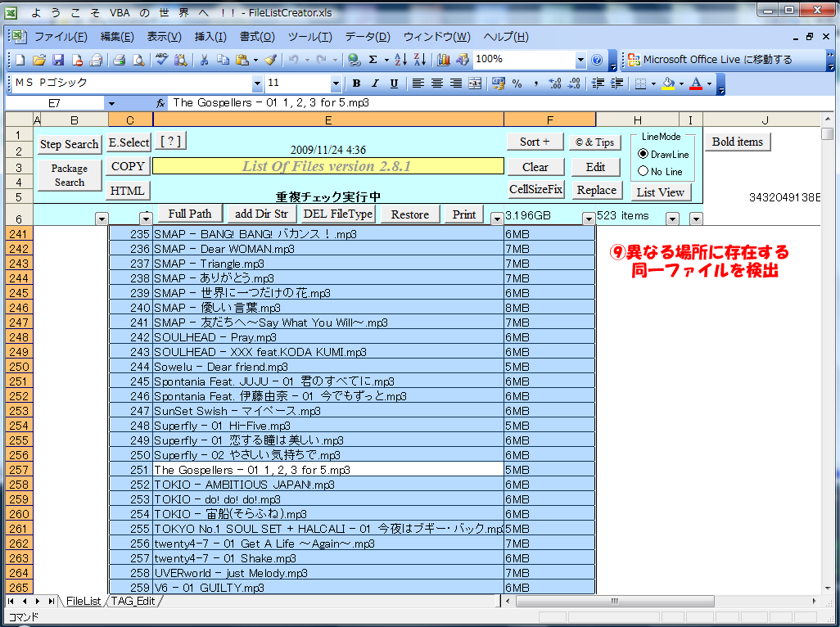The width and height of the screenshot is (840, 627).
Task: Sort descending with the Z-A icon
Action: click(420, 60)
